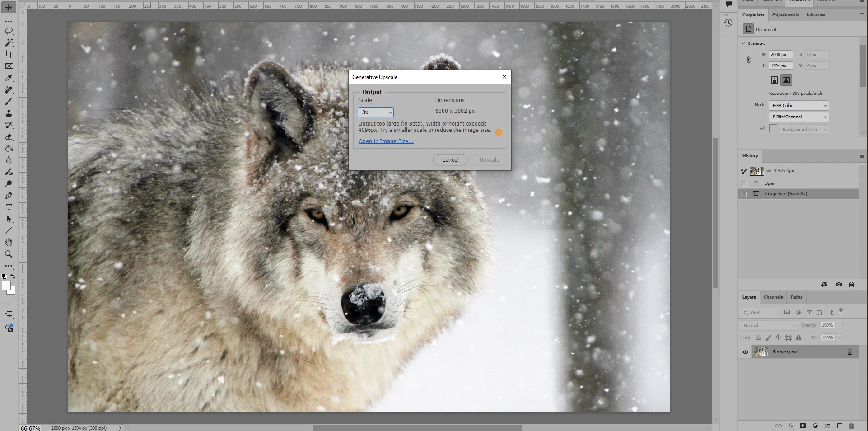Open the Edit Toolbar three-dots menu
The width and height of the screenshot is (868, 431).
(9, 266)
